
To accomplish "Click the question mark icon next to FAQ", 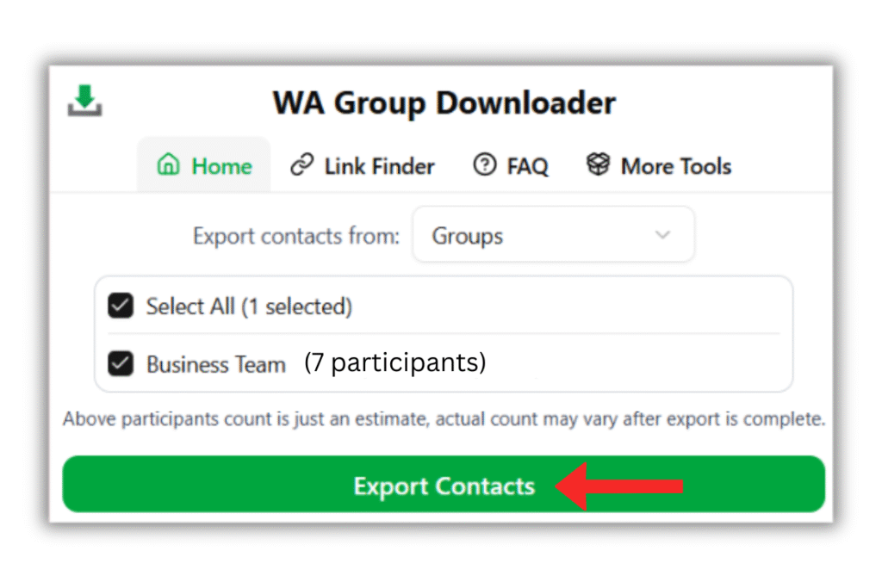I will tap(485, 165).
